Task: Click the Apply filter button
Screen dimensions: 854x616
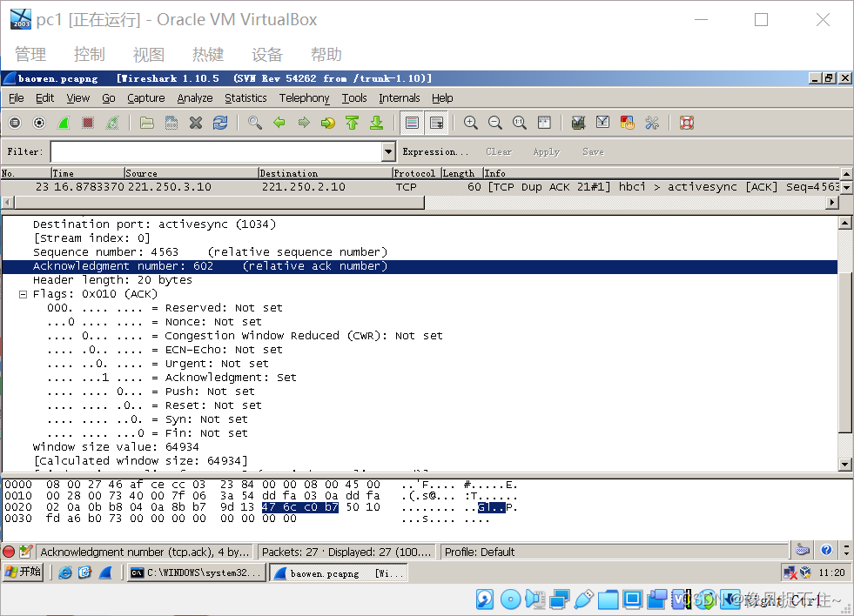Action: tap(547, 151)
